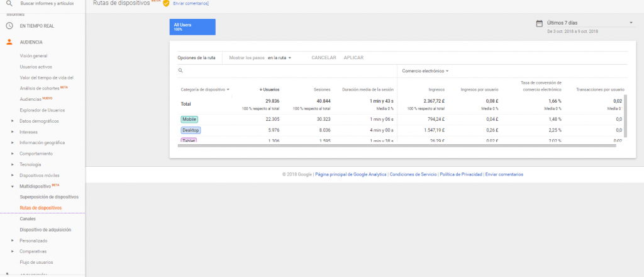Open Valor del tiempo de vida report
644x277 pixels.
tap(47, 77)
